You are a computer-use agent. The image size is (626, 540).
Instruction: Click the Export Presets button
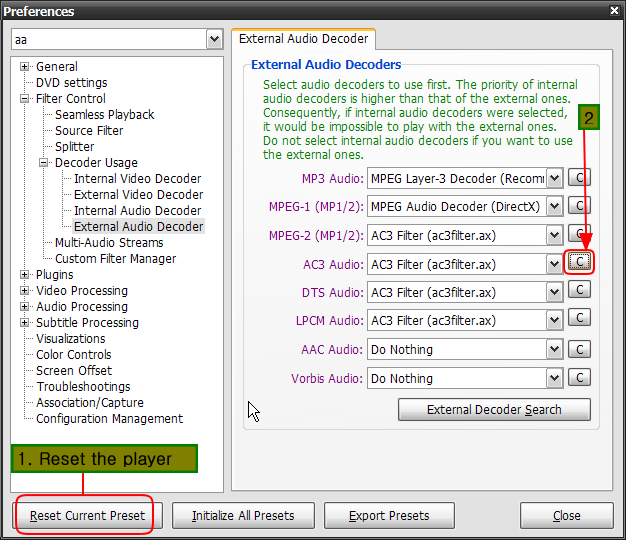(389, 516)
